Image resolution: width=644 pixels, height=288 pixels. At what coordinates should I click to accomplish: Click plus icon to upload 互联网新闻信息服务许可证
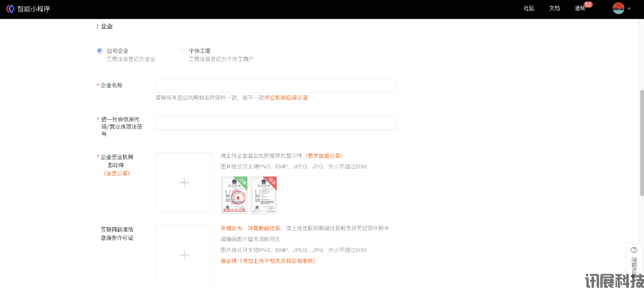click(184, 255)
